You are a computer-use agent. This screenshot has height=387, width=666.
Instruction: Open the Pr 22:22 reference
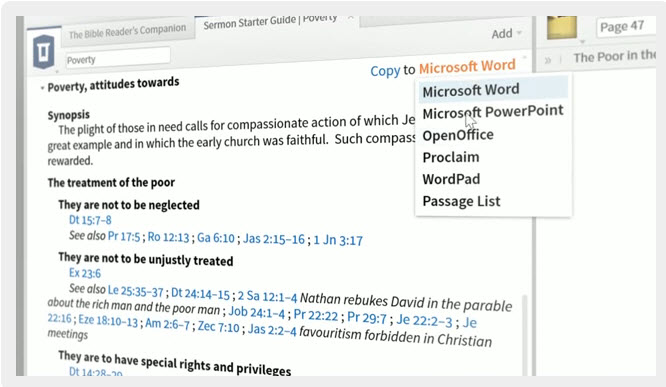(x=316, y=316)
